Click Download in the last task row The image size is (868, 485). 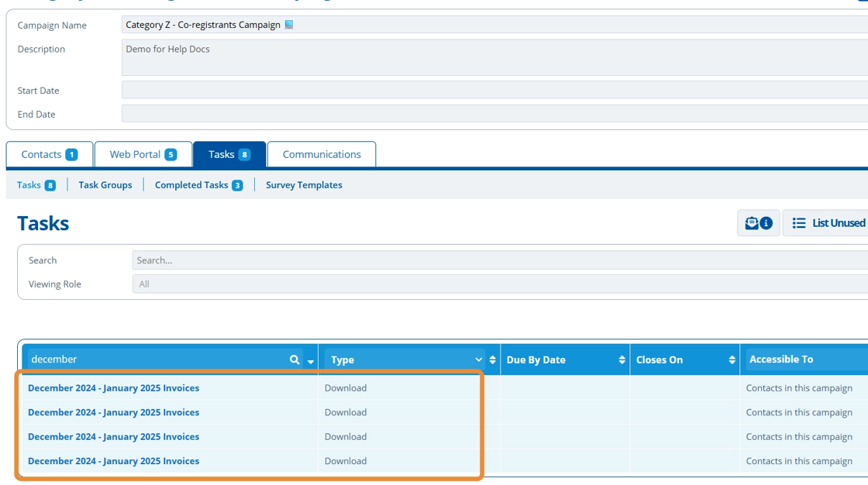346,461
